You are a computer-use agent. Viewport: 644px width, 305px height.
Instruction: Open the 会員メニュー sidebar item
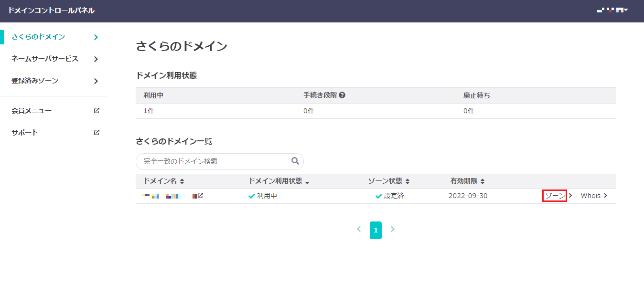point(32,111)
